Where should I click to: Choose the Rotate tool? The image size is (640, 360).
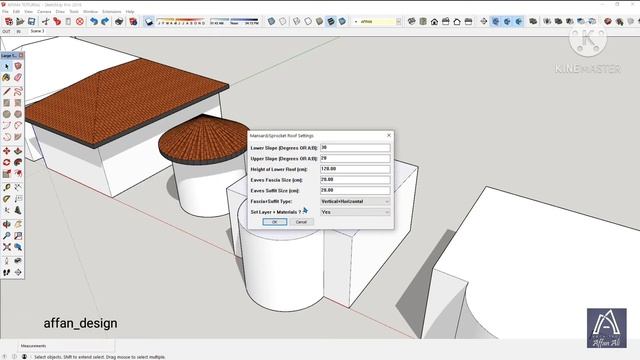click(x=7, y=162)
